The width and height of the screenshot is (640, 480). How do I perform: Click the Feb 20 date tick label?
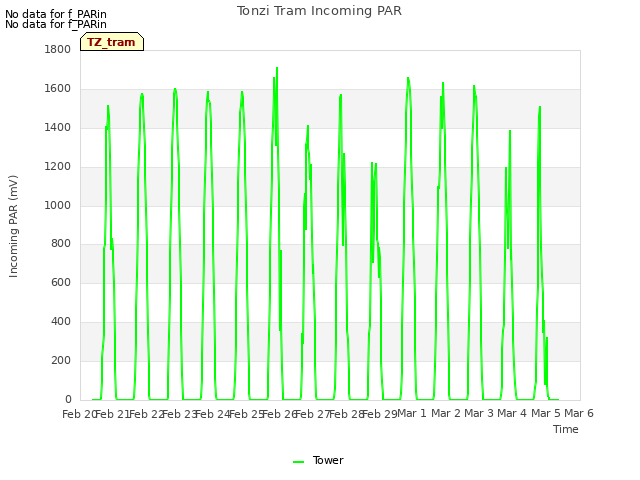[x=79, y=414]
